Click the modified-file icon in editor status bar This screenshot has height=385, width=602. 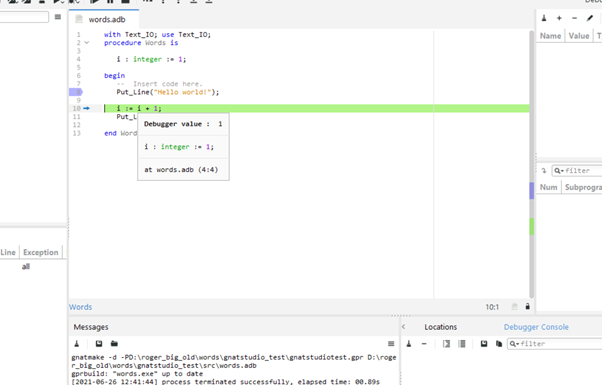pos(514,306)
